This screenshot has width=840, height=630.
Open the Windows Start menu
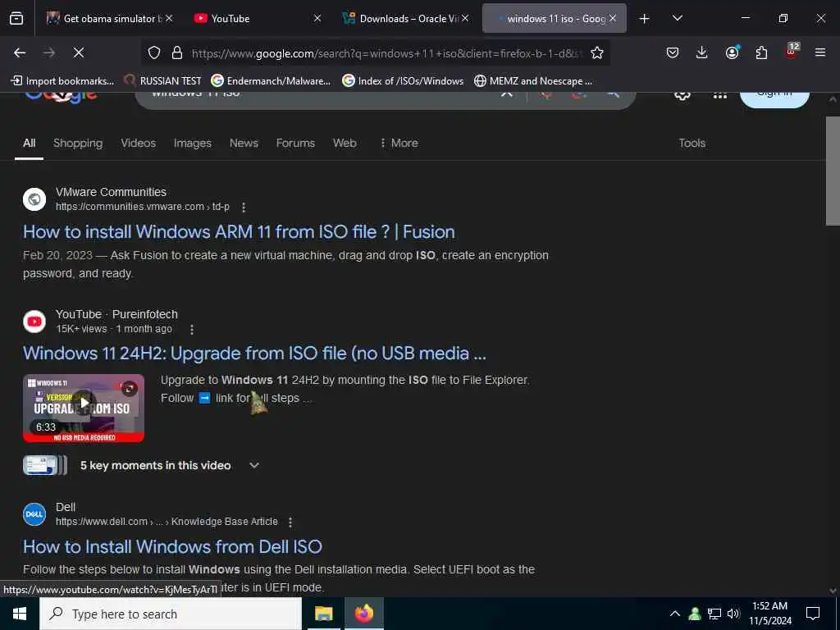[x=20, y=614]
